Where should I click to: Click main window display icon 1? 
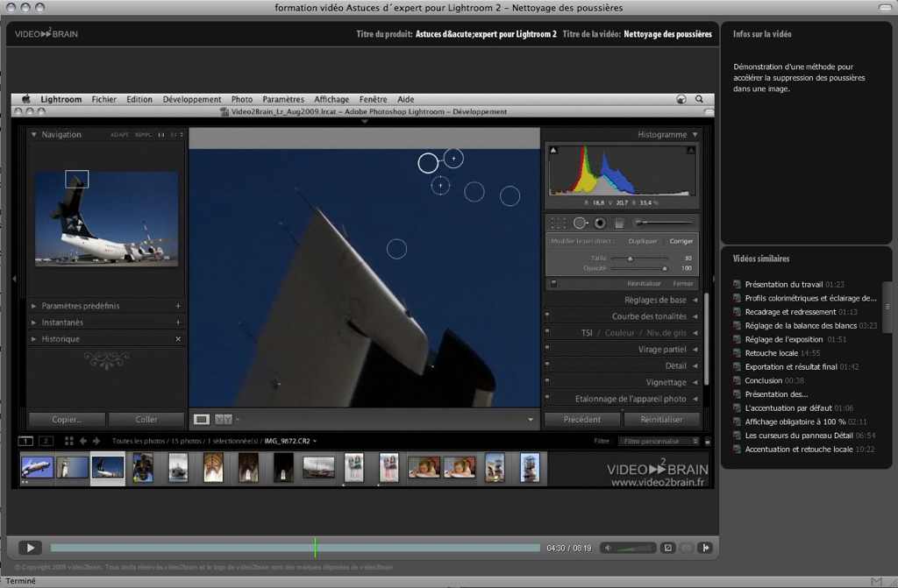click(x=25, y=441)
